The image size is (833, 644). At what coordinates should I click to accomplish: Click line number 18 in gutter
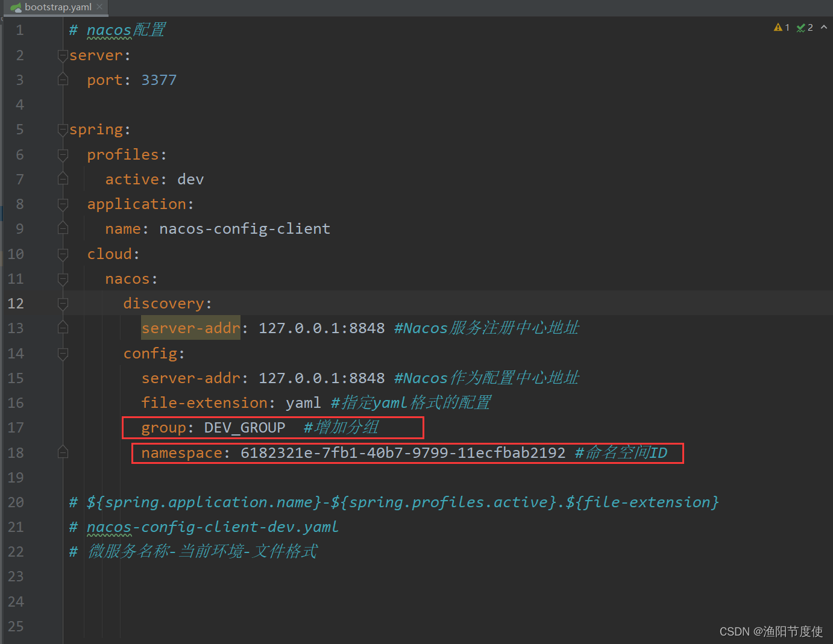[x=16, y=452]
